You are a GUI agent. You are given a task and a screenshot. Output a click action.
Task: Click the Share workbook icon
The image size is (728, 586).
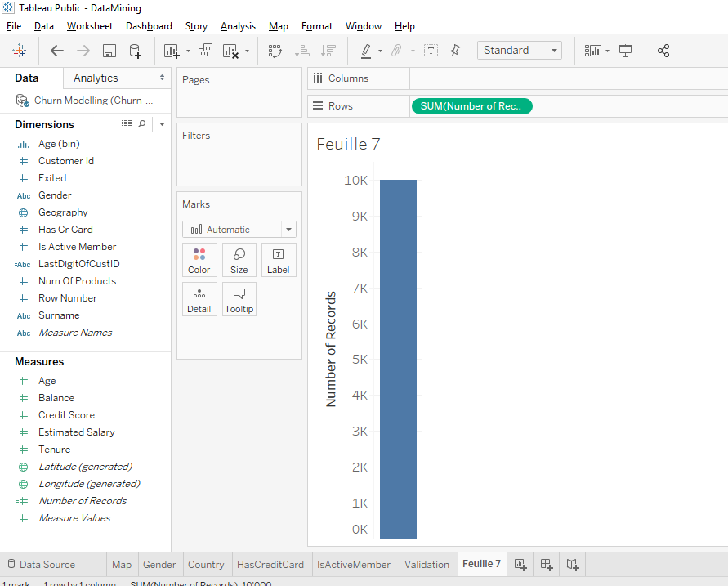663,51
